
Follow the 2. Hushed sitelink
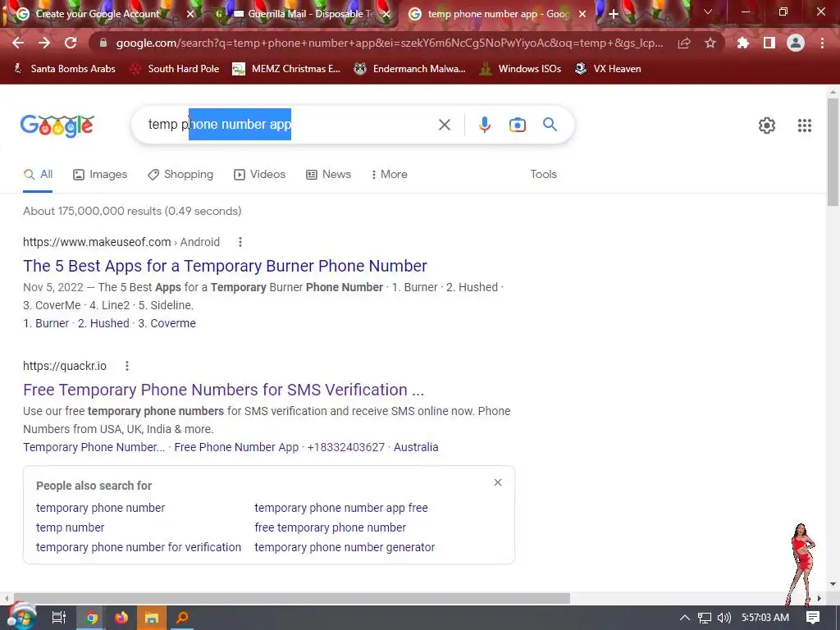(103, 323)
